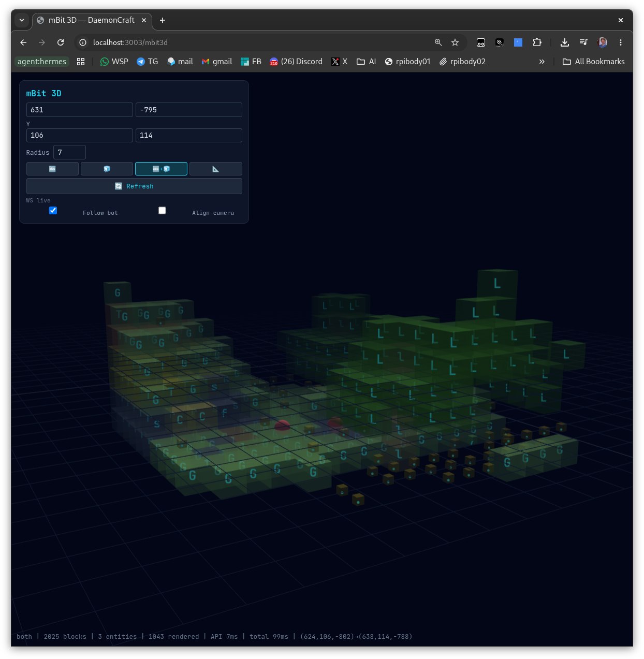Click the Z coordinate field showing -795
The width and height of the screenshot is (644, 659).
tap(188, 110)
